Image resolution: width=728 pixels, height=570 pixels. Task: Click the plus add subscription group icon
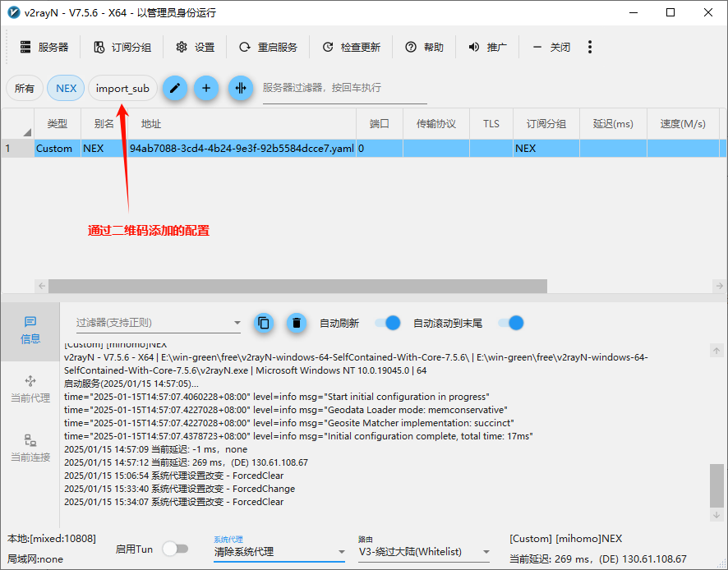point(205,88)
